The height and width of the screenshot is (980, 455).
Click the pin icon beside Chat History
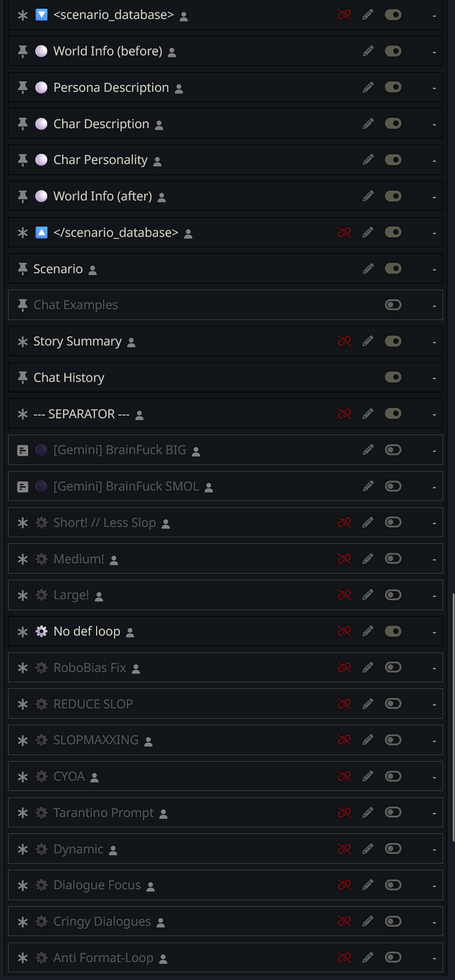pyautogui.click(x=23, y=378)
